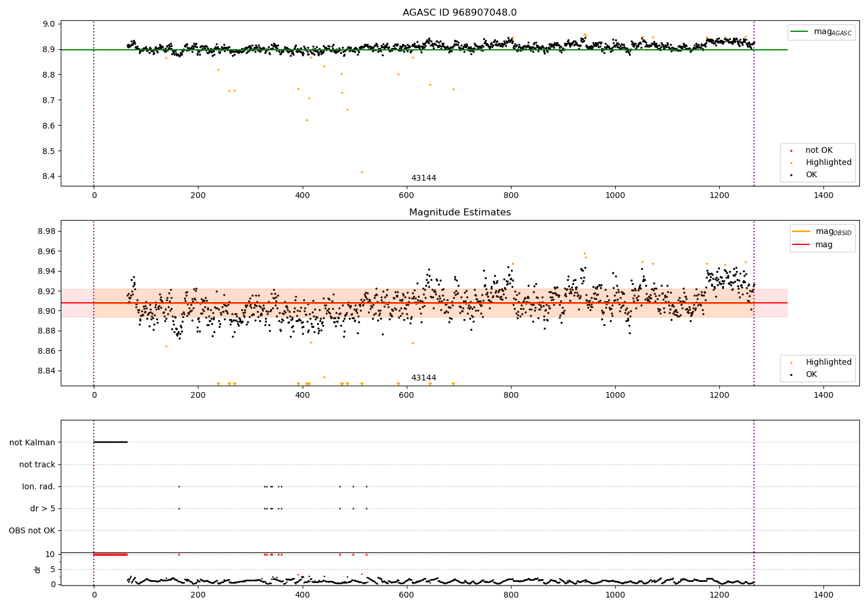Click the 'OBS not OK' row label
This screenshot has width=868, height=608.
pyautogui.click(x=32, y=530)
